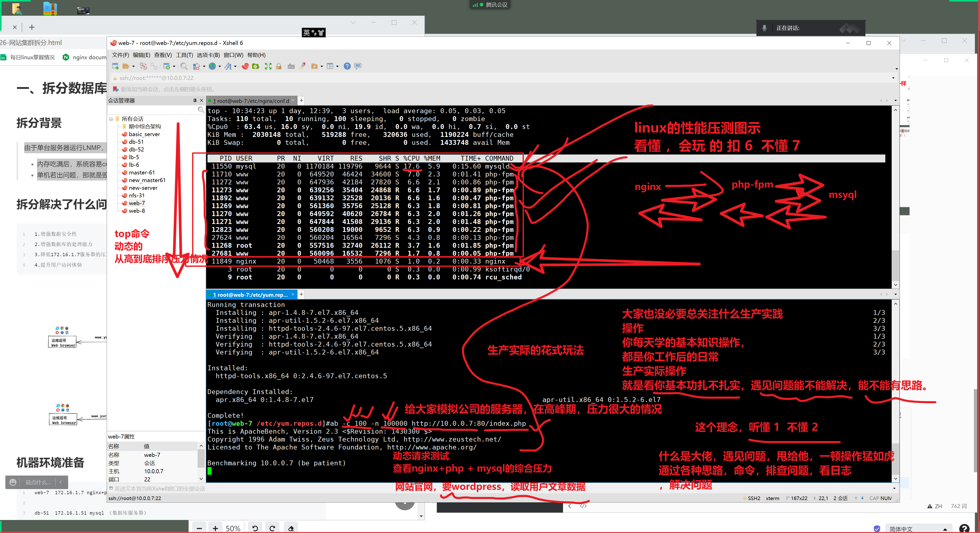980x533 pixels.
Task: Add a new tab next to nginx/conf.d
Action: (301, 101)
